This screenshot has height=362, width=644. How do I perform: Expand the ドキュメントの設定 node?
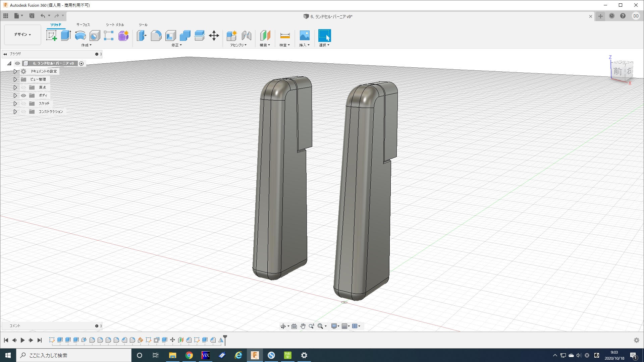[x=15, y=71]
